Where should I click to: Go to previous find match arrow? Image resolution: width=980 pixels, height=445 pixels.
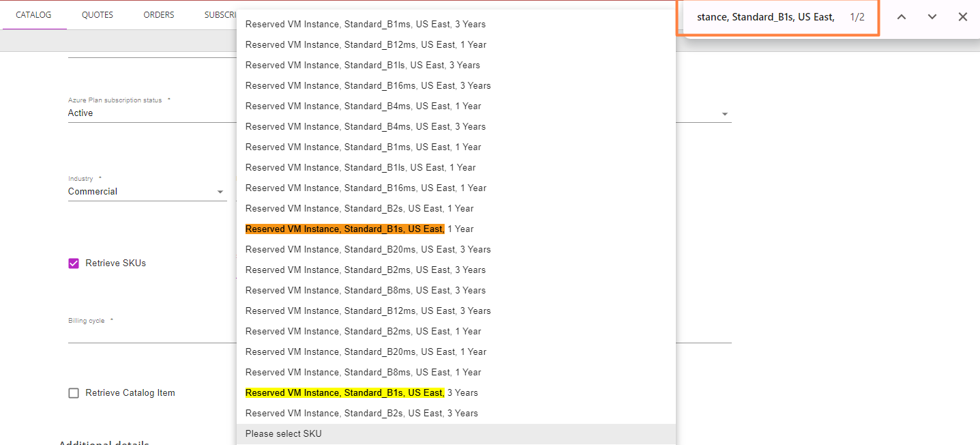901,17
